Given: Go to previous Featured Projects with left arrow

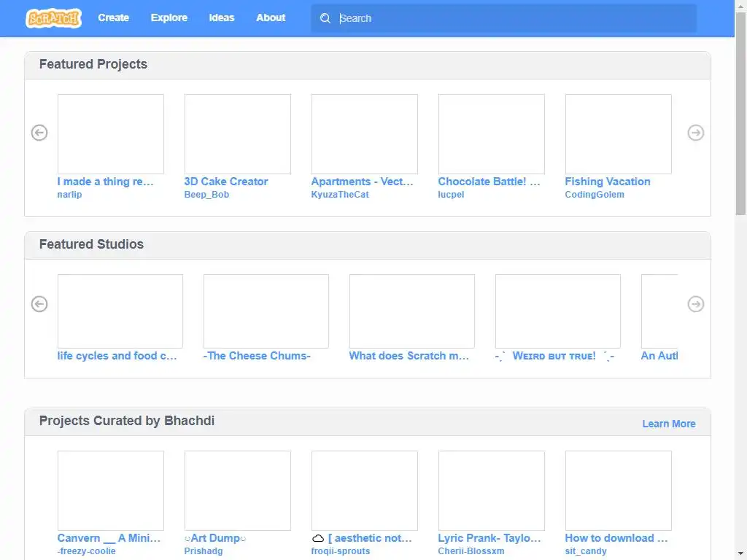Looking at the screenshot, I should 39,133.
